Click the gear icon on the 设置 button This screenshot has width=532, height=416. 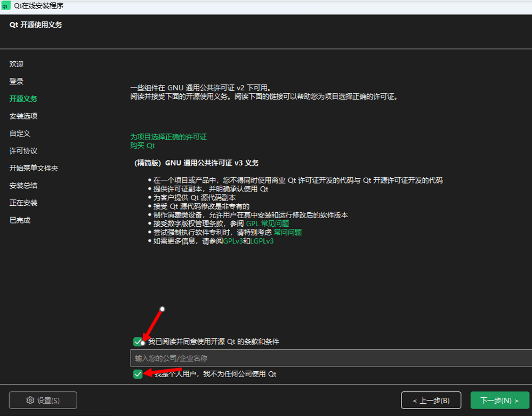point(30,401)
